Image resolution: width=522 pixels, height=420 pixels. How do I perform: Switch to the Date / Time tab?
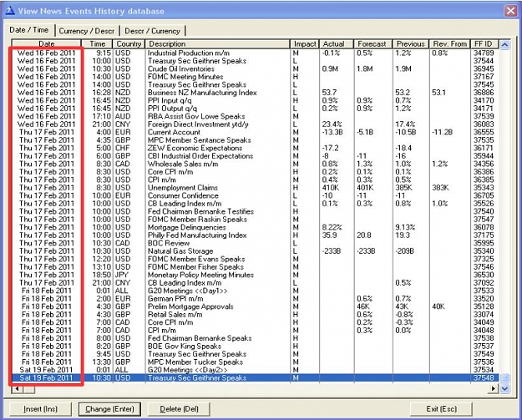29,30
